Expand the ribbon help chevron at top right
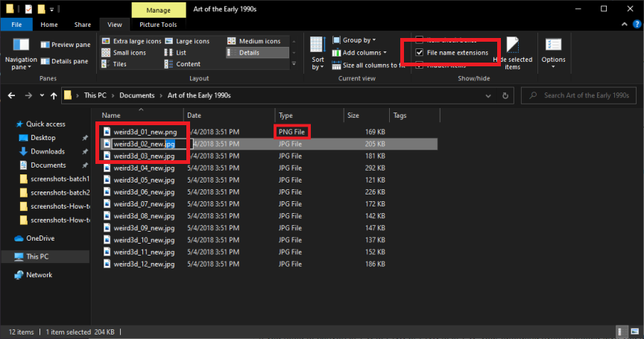Screen dimensions: 644x339 tap(619, 25)
